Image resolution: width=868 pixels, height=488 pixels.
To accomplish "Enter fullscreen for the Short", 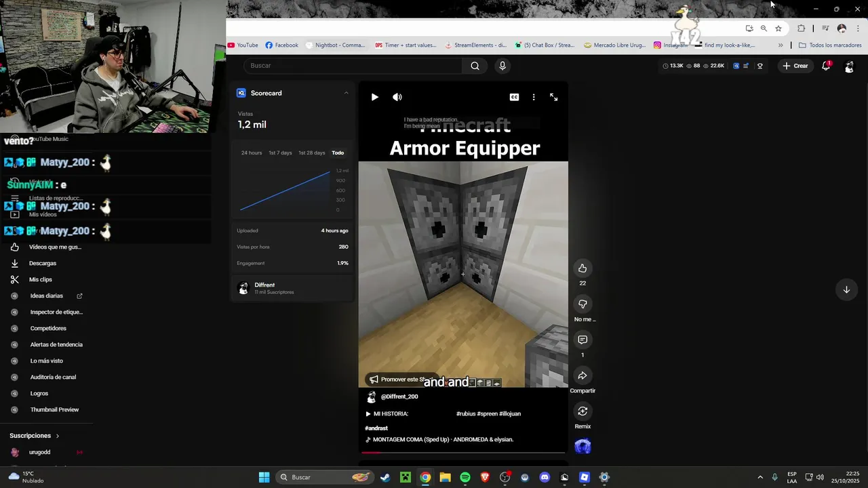I will point(553,97).
